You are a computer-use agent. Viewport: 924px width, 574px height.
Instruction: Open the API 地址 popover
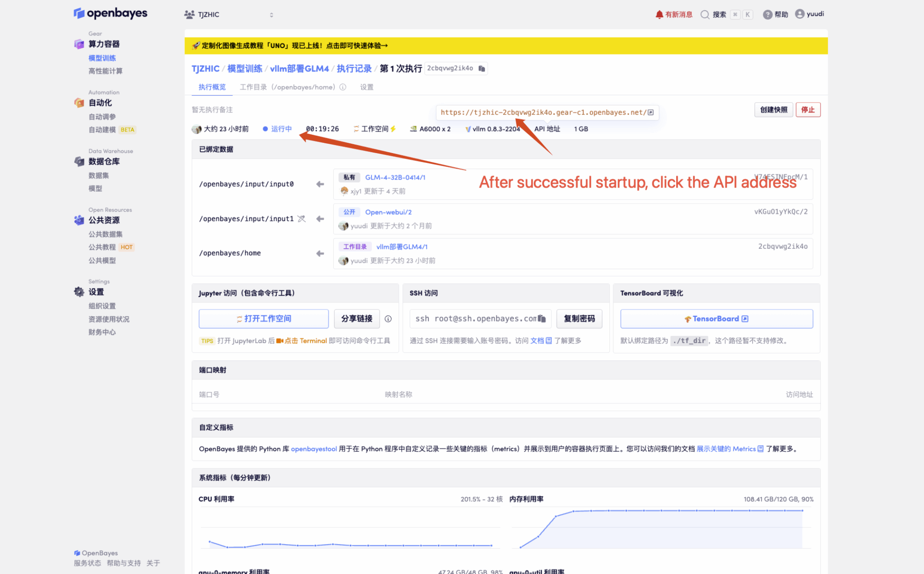[x=547, y=129]
